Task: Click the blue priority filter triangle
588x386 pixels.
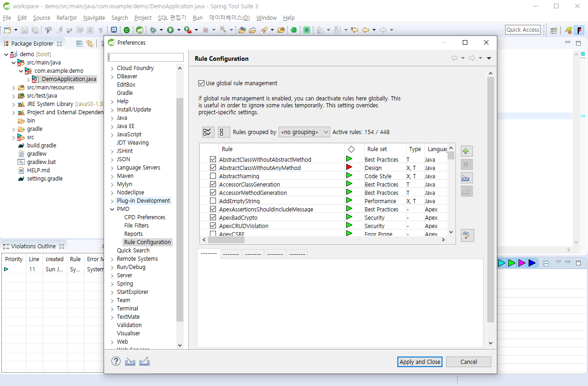Action: pos(532,263)
